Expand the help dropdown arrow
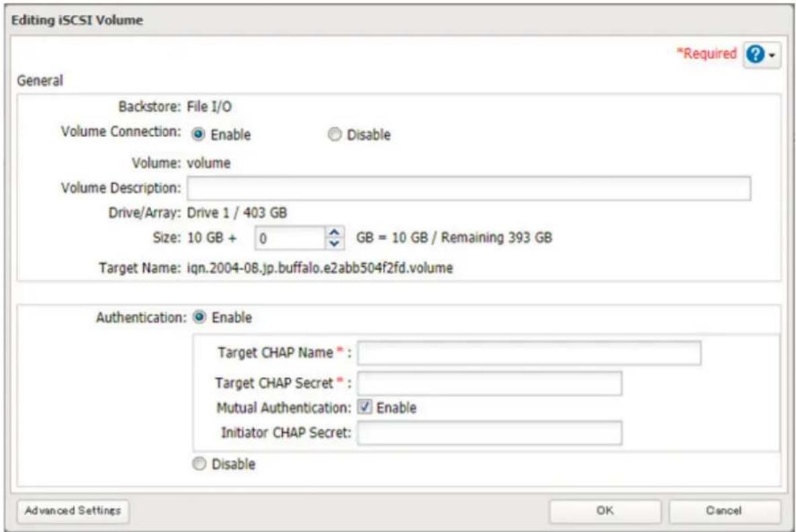This screenshot has height=532, width=796. pyautogui.click(x=772, y=55)
